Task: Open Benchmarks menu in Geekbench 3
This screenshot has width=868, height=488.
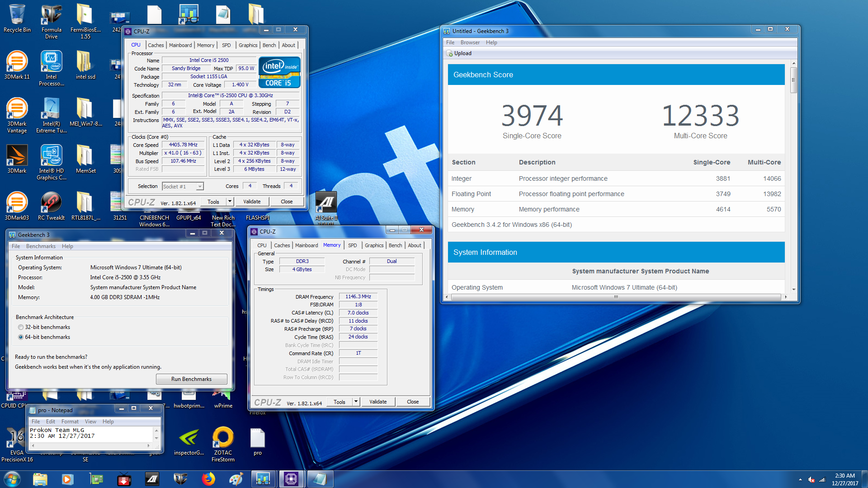Action: coord(41,246)
